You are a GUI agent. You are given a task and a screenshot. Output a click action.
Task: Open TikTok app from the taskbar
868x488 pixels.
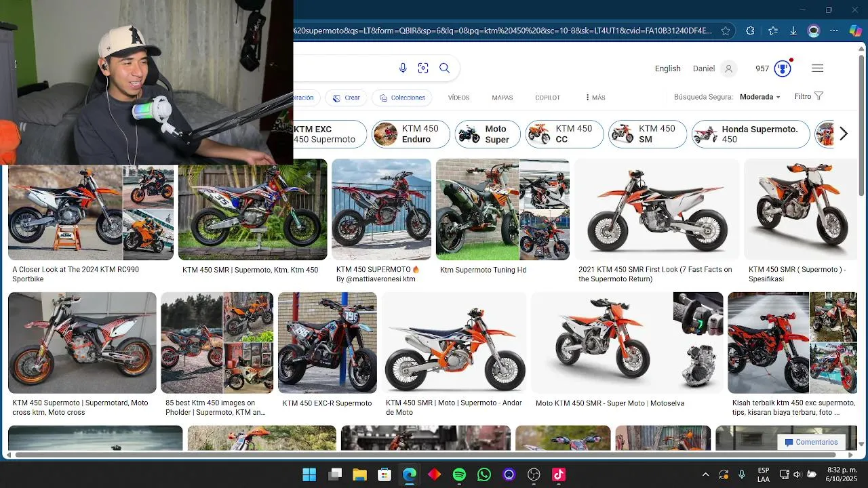pos(559,474)
